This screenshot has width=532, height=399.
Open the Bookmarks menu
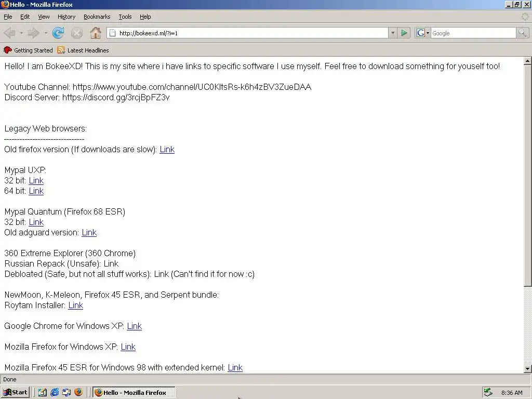[97, 17]
